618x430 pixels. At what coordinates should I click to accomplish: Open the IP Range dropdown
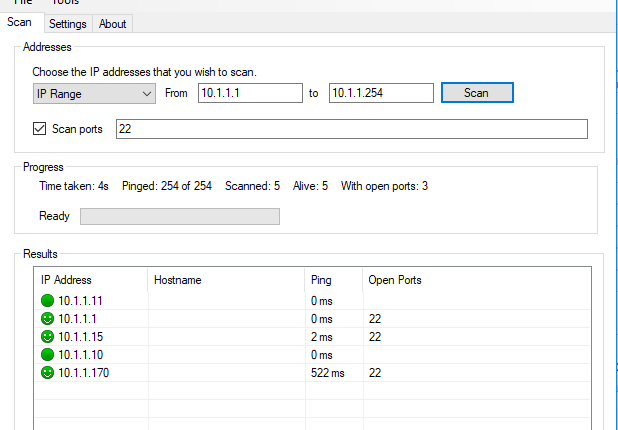coord(94,93)
